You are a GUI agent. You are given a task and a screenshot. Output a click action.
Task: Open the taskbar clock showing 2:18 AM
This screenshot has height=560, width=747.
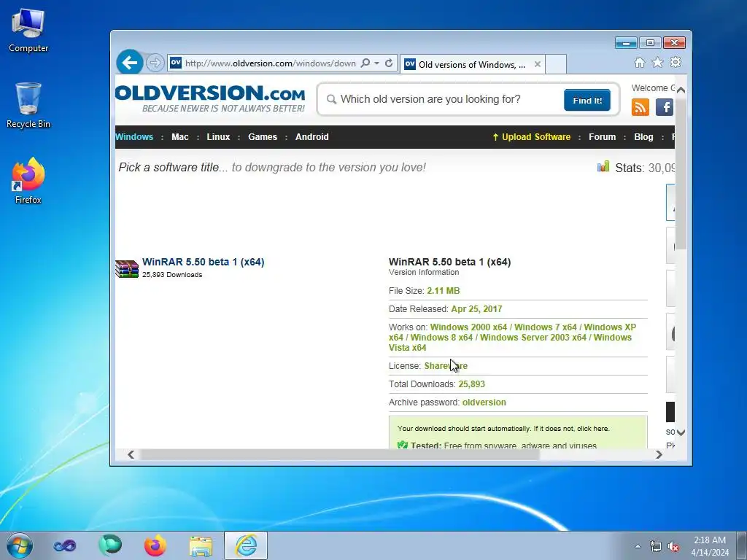[x=710, y=546]
